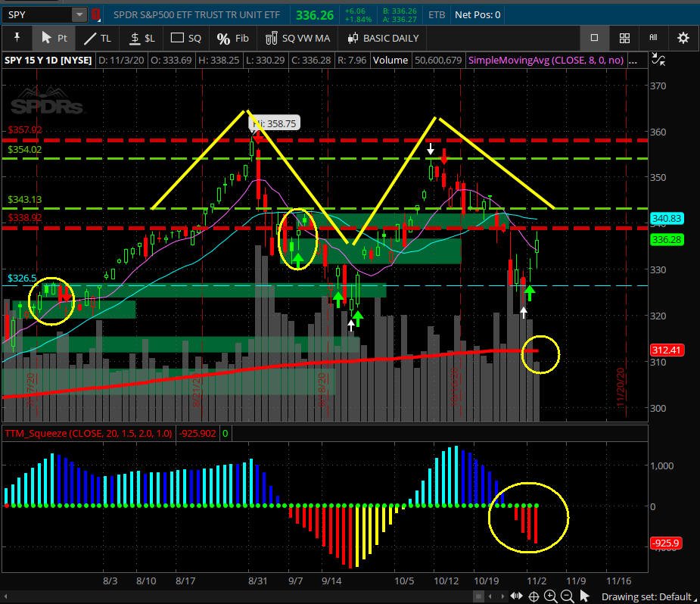Viewport: 700px width, 604px height.
Task: Select the Pt pointer tool
Action: 54,38
